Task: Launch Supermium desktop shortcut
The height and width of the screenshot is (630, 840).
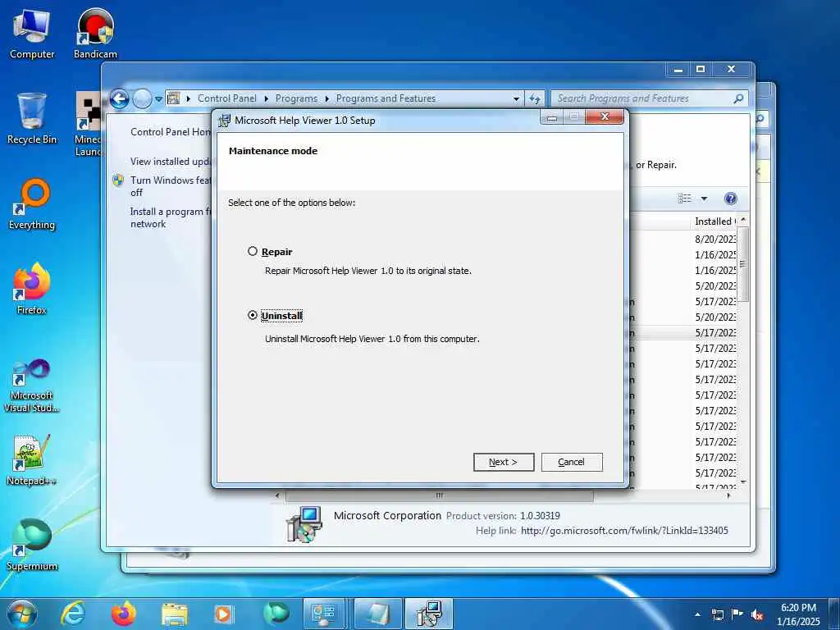Action: pyautogui.click(x=32, y=545)
